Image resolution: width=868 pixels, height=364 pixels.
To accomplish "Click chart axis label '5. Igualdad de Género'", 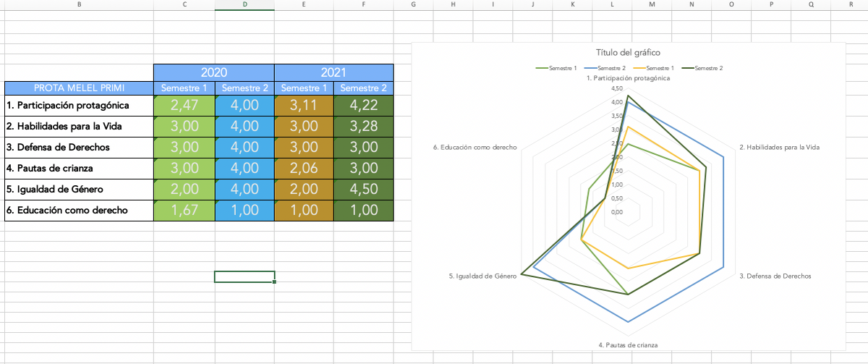I will pos(482,276).
